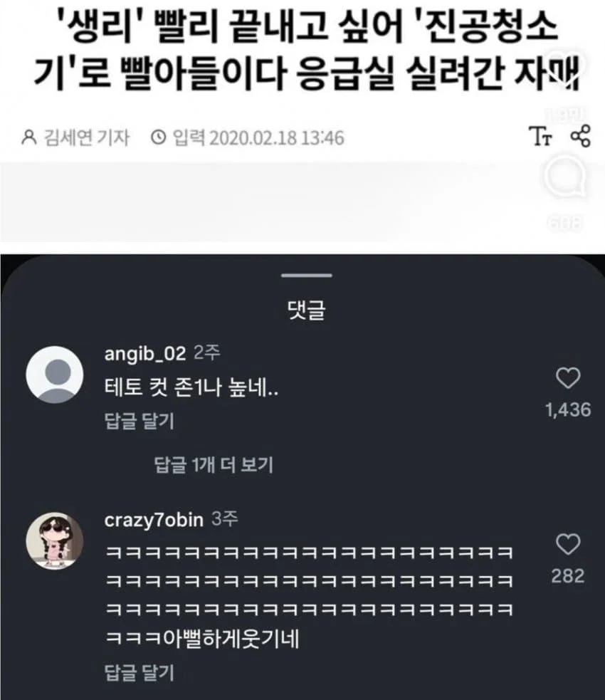605x700 pixels.
Task: Click the comment sheet's drag handle bar
Action: [x=306, y=275]
